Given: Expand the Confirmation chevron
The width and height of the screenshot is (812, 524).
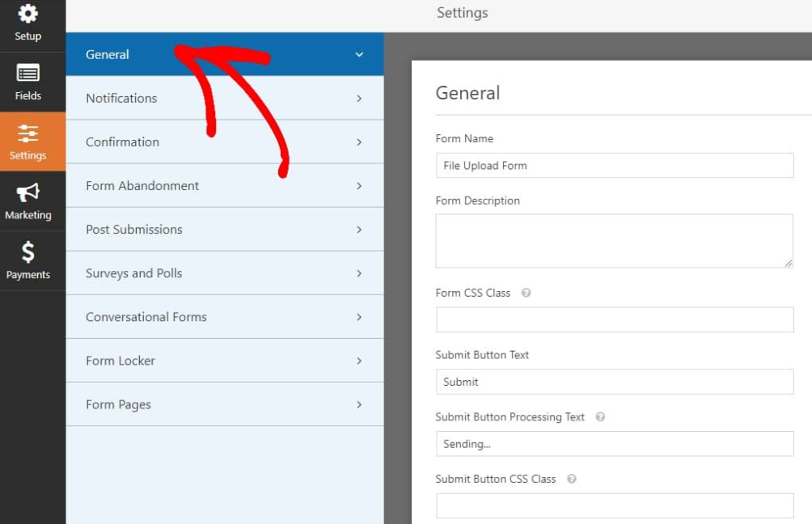Looking at the screenshot, I should tap(359, 142).
